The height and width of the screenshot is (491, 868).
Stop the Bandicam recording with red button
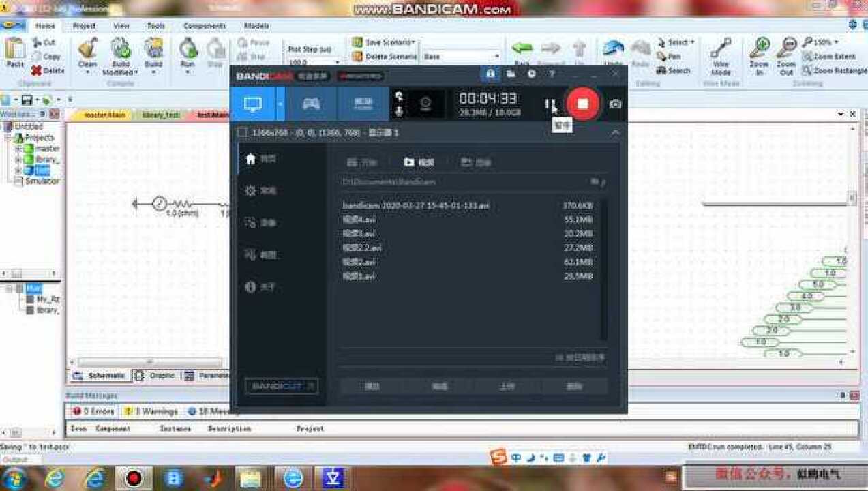pyautogui.click(x=582, y=104)
